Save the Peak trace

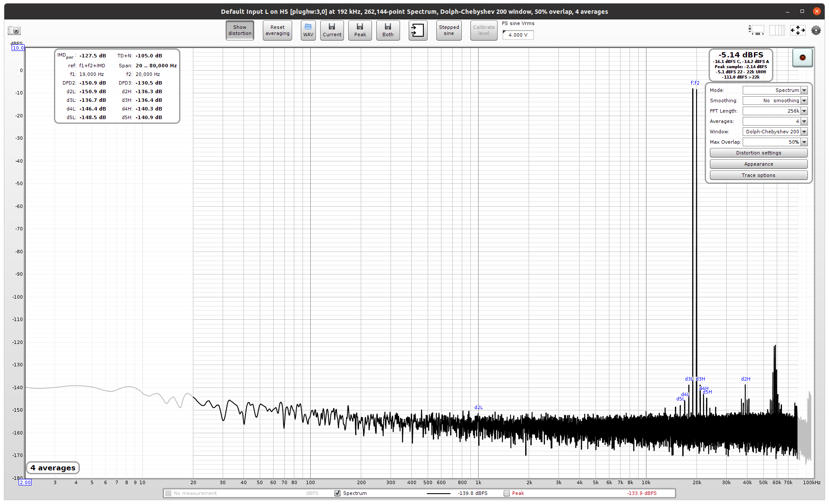coord(360,30)
